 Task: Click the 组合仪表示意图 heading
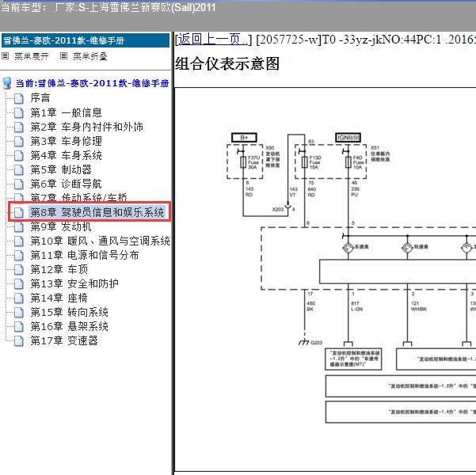(x=227, y=64)
